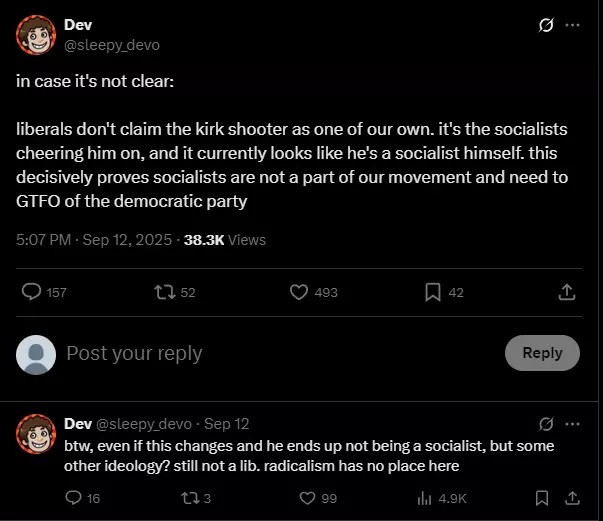Click the Grok icon on reply tweet
This screenshot has height=521, width=603.
(546, 424)
